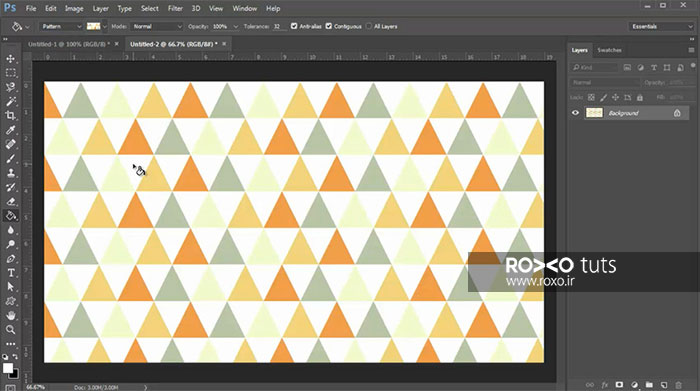The width and height of the screenshot is (700, 391).
Task: Toggle pixel layer filter in Layers panel
Action: (x=627, y=67)
